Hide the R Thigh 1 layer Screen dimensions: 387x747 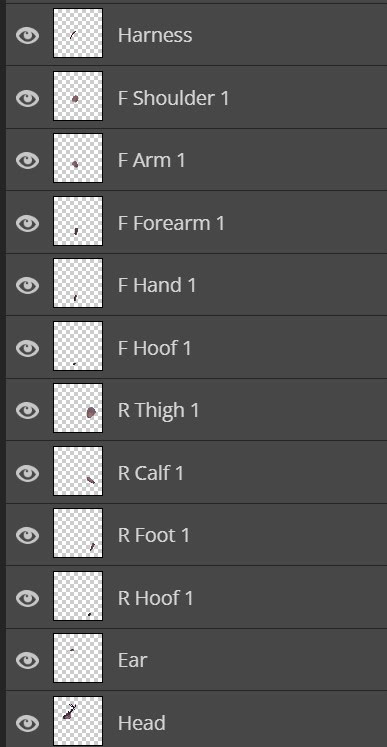point(28,410)
